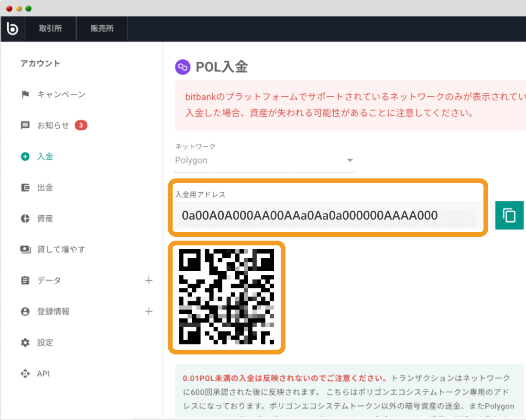Click the gear icon beside 設定
The width and height of the screenshot is (526, 420).
(25, 343)
